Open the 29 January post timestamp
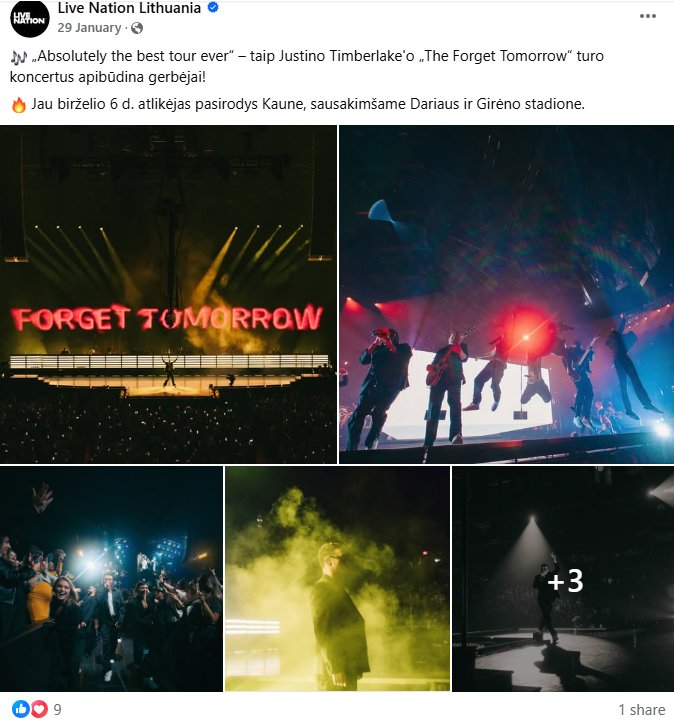 (89, 28)
